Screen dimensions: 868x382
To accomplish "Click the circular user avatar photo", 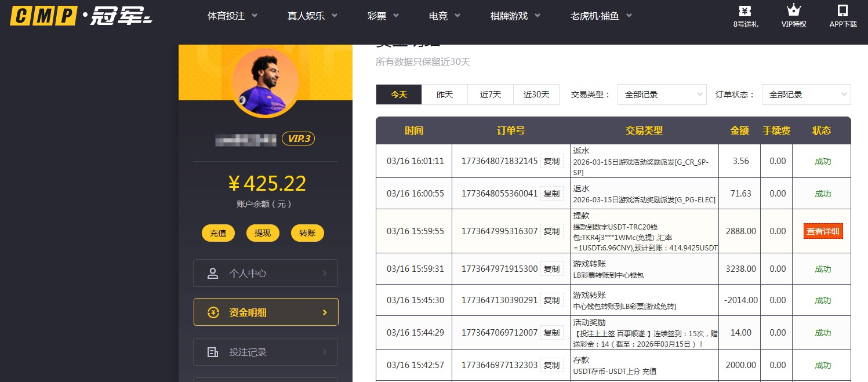I will pyautogui.click(x=265, y=82).
